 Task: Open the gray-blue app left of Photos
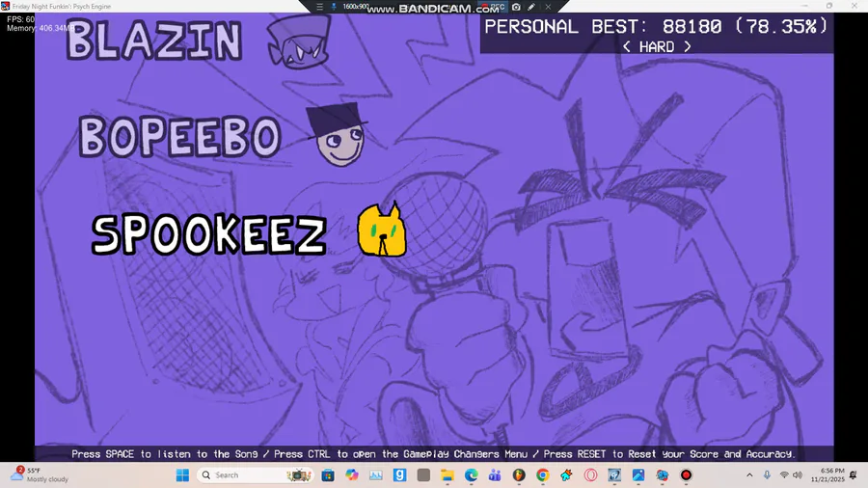(x=614, y=474)
